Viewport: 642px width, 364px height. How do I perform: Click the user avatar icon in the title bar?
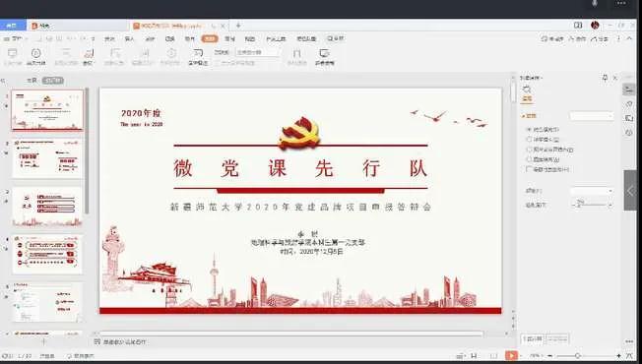[595, 26]
